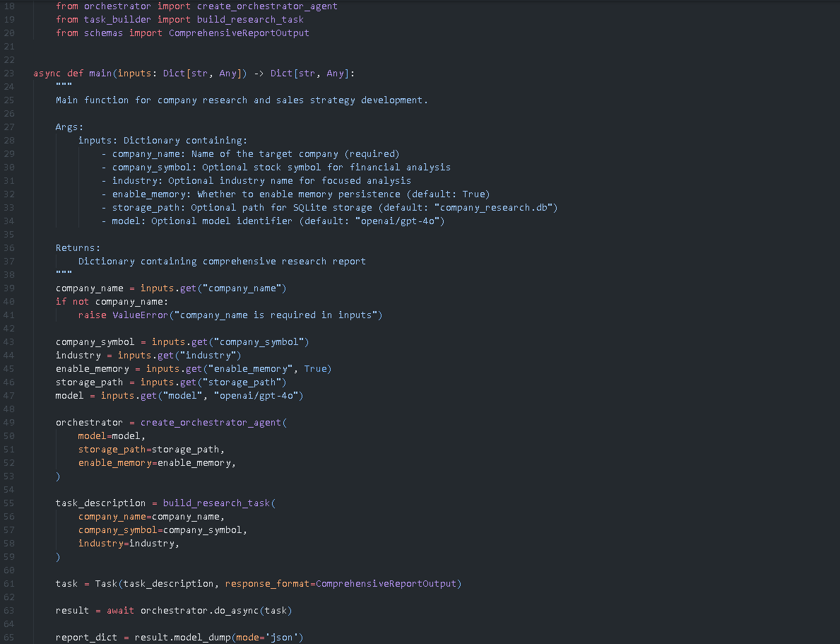Viewport: 840px width, 644px height.
Task: Click "response_format" keyword on line 61
Action: (x=267, y=584)
